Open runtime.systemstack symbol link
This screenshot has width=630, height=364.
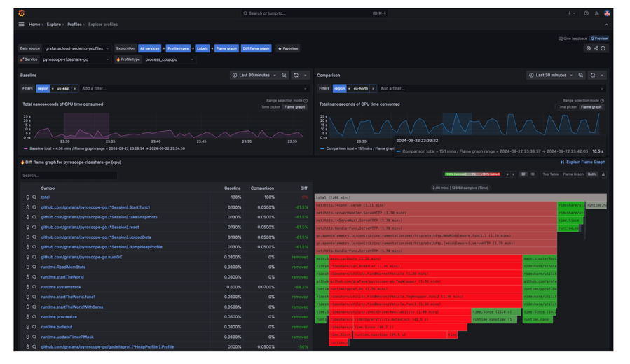click(61, 287)
